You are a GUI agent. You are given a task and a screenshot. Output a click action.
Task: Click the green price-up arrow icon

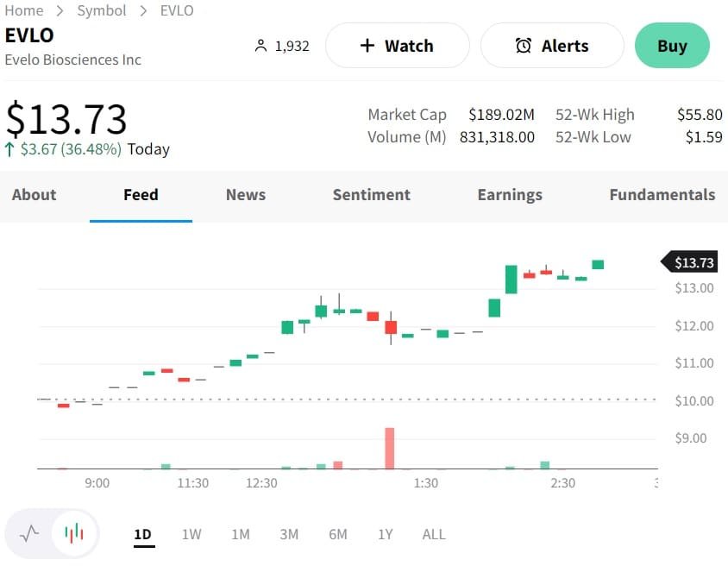[10, 149]
